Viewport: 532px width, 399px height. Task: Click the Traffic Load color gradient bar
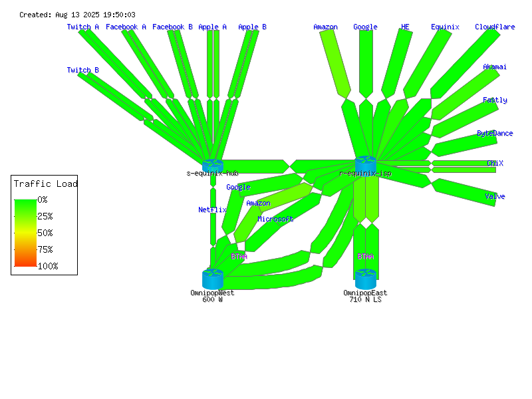coord(25,233)
